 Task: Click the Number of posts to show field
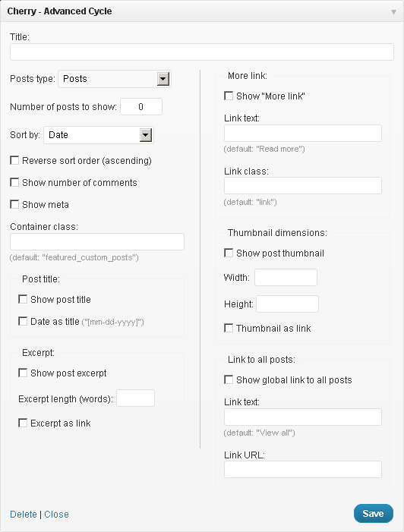coord(141,107)
